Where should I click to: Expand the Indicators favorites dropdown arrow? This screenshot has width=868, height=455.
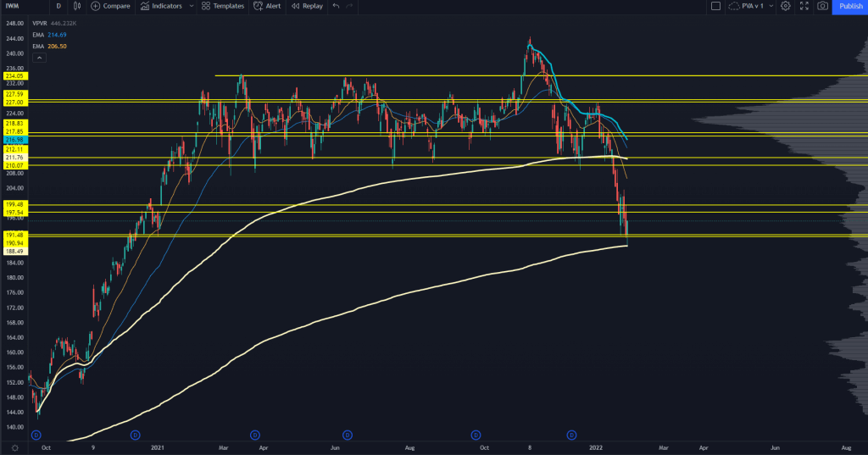coord(192,6)
